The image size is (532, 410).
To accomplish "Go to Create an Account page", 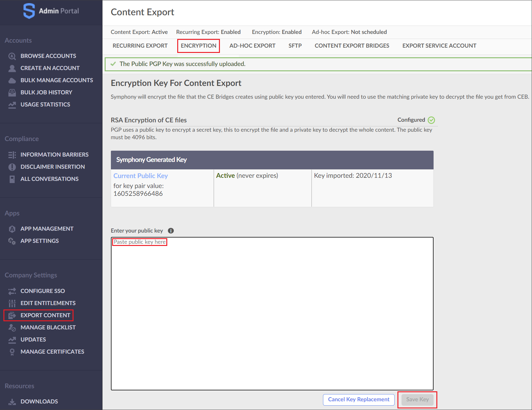I will coord(50,68).
